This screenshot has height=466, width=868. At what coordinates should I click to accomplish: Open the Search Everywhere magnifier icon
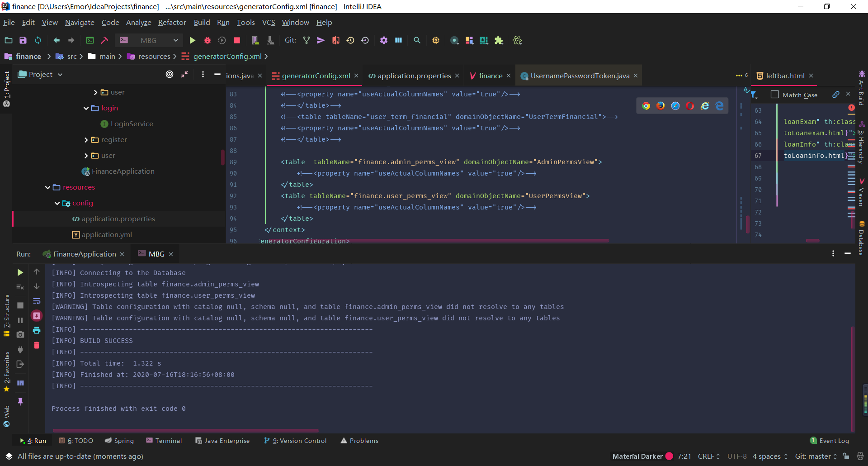[x=417, y=40]
